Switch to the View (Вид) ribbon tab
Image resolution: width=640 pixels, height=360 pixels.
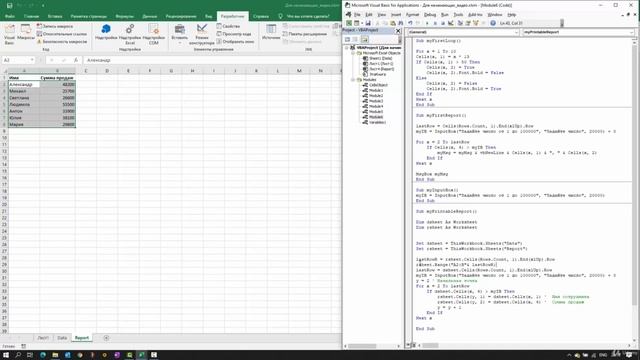(209, 16)
